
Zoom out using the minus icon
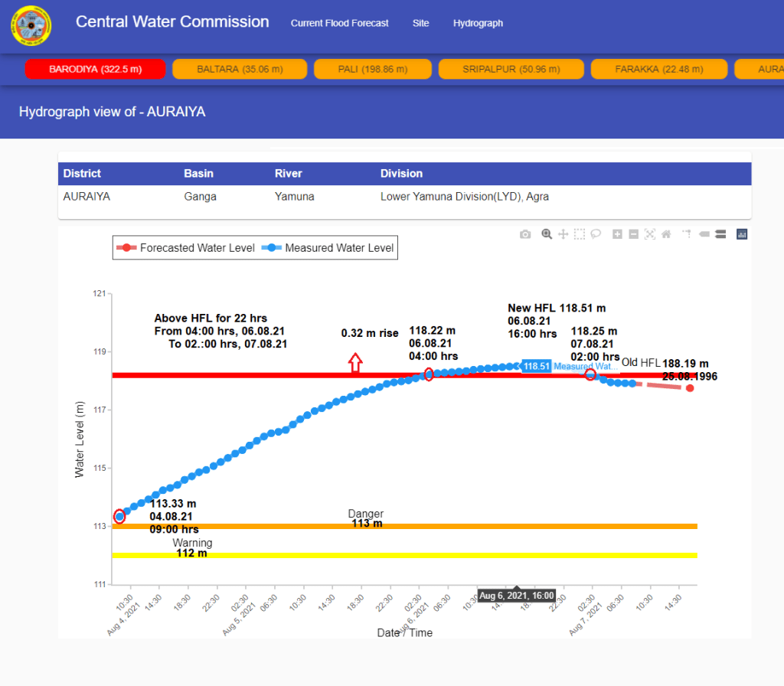tap(633, 234)
